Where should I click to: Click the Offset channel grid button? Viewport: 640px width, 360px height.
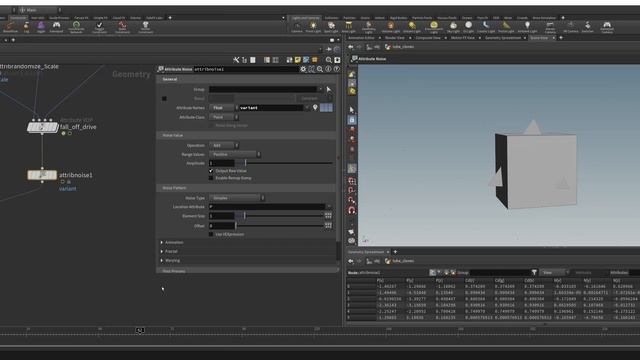pyautogui.click(x=328, y=225)
